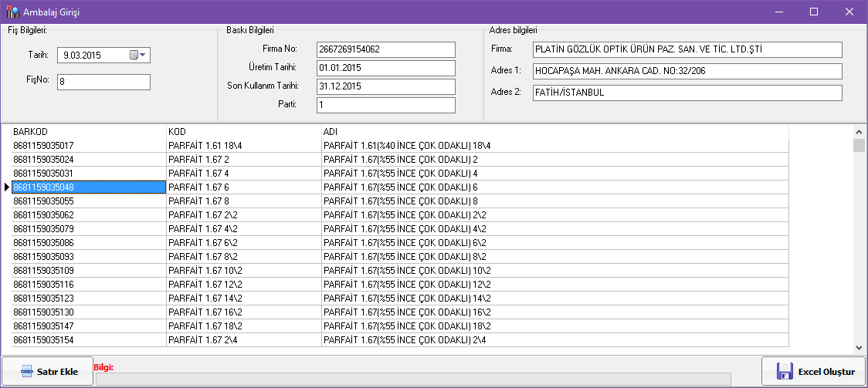Click the Tarih date field showing 9.03.2015
This screenshot has height=388, width=868.
tap(103, 55)
